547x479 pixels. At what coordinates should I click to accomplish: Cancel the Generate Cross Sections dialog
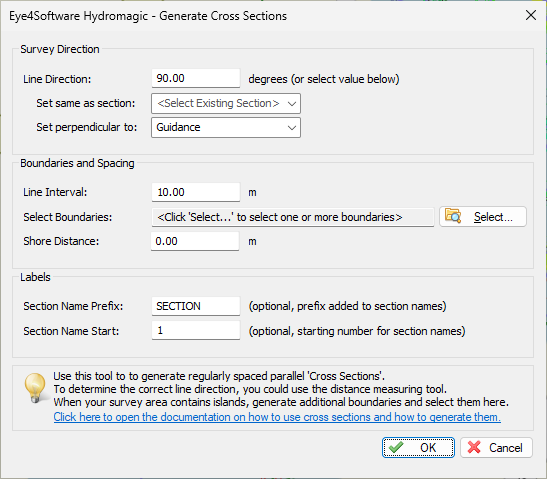point(496,447)
